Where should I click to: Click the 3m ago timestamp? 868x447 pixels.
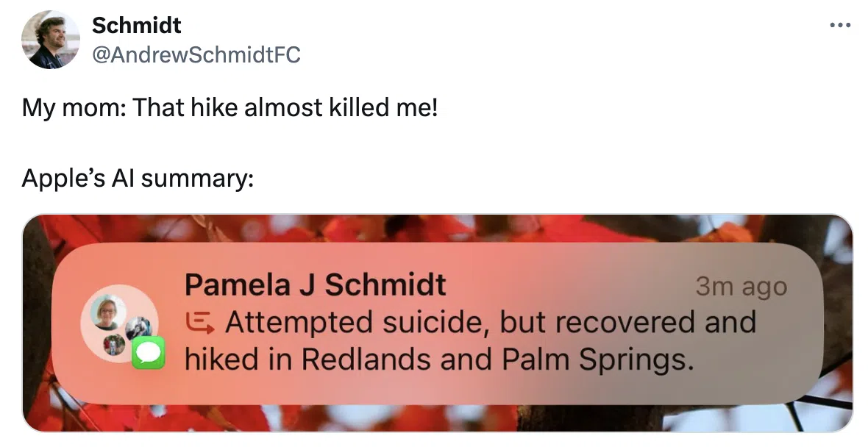(x=741, y=286)
